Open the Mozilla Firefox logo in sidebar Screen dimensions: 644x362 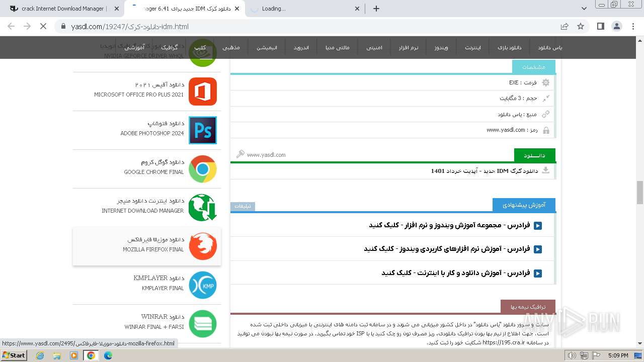203,246
